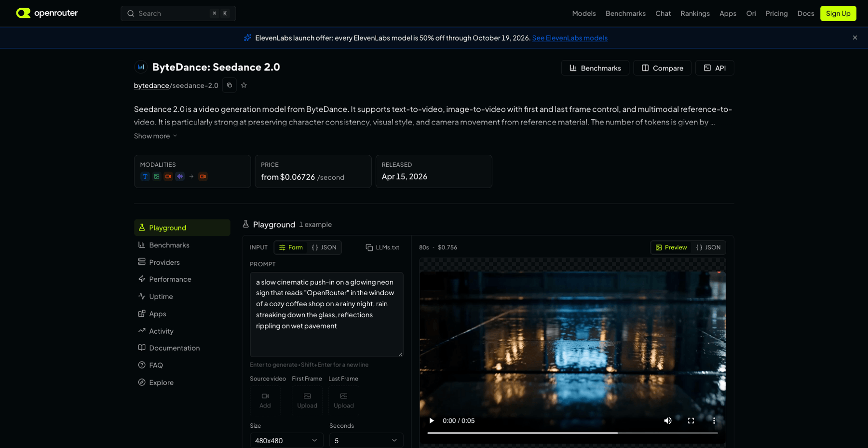Viewport: 868px width, 448px height.
Task: Switch input view to JSON
Action: (324, 247)
